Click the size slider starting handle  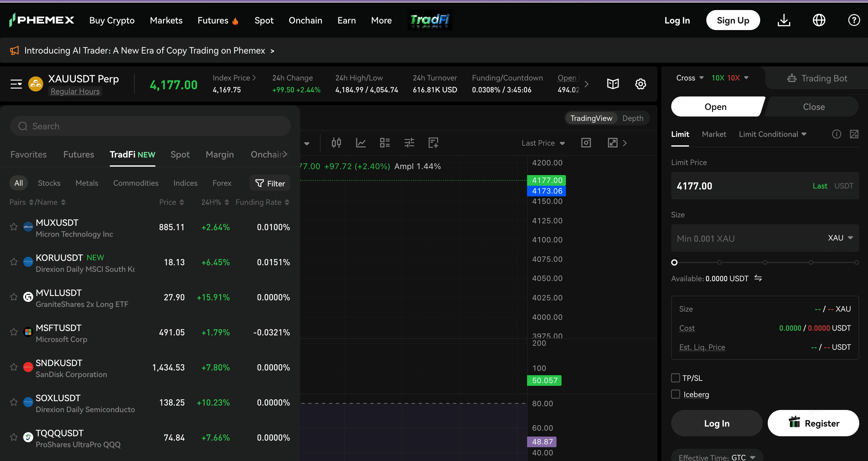(x=674, y=262)
